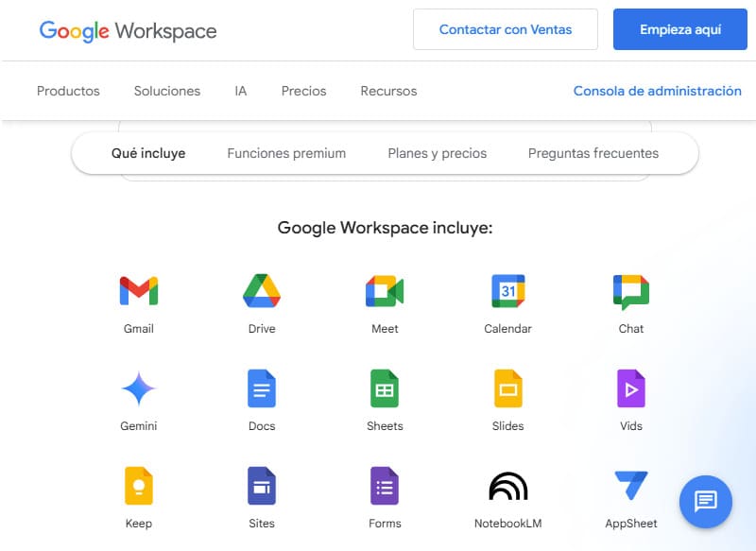Image resolution: width=756 pixels, height=551 pixels.
Task: Open Google Meet
Action: pyautogui.click(x=385, y=291)
